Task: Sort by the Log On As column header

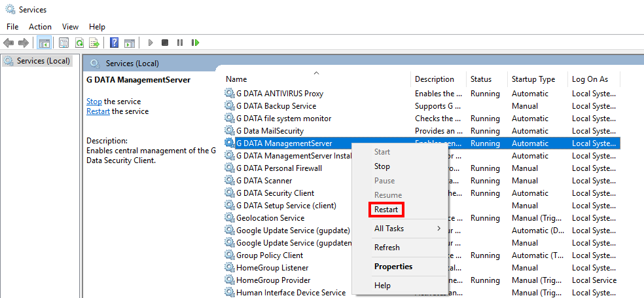Action: coord(594,79)
